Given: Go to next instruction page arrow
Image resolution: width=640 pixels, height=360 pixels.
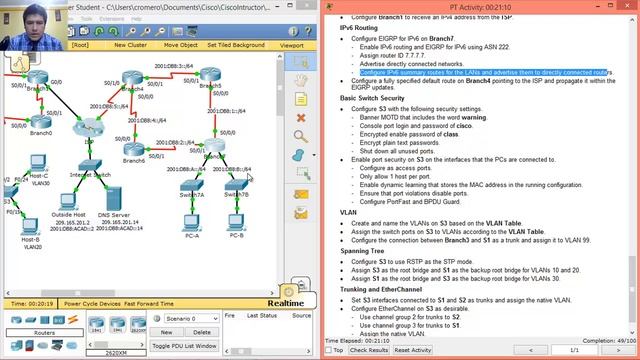Looking at the screenshot, I should [x=618, y=350].
